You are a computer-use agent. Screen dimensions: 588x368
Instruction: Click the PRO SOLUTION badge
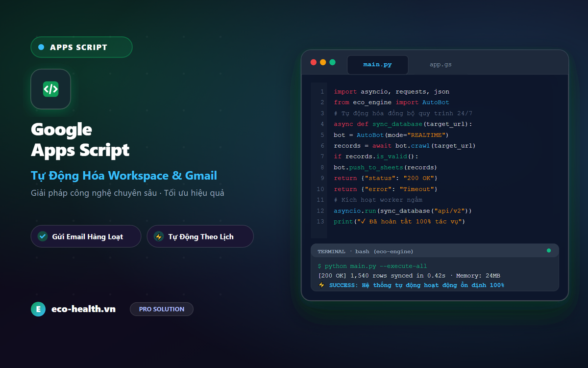click(162, 309)
